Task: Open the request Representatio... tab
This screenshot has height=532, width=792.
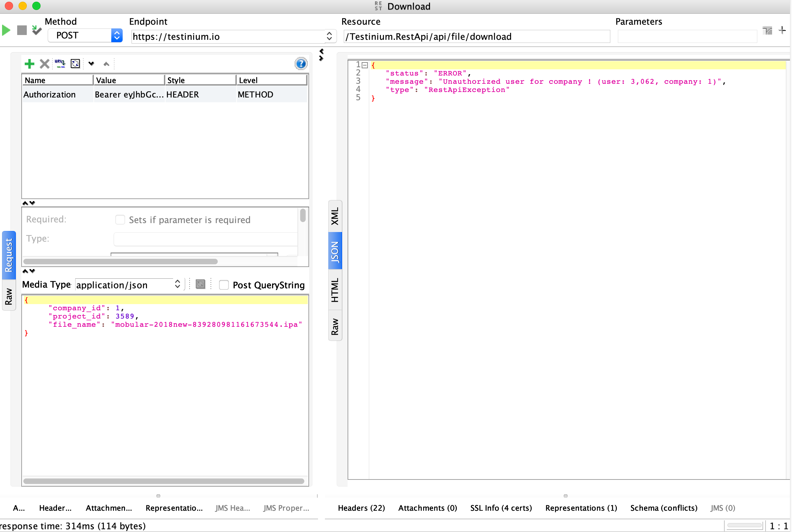Action: pyautogui.click(x=174, y=508)
